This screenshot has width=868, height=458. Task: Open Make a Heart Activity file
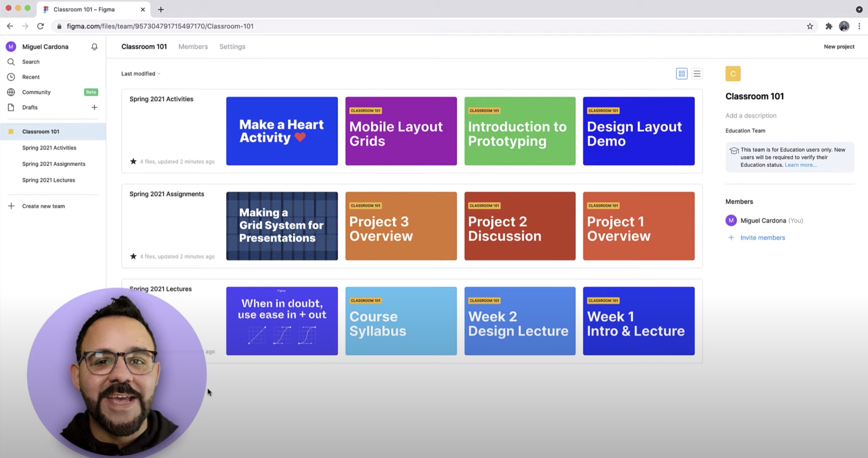282,131
